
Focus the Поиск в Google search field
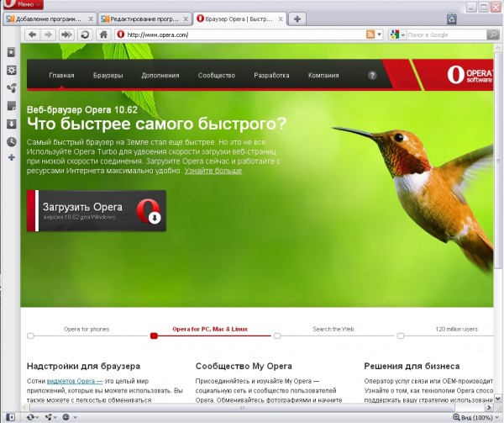(x=447, y=34)
